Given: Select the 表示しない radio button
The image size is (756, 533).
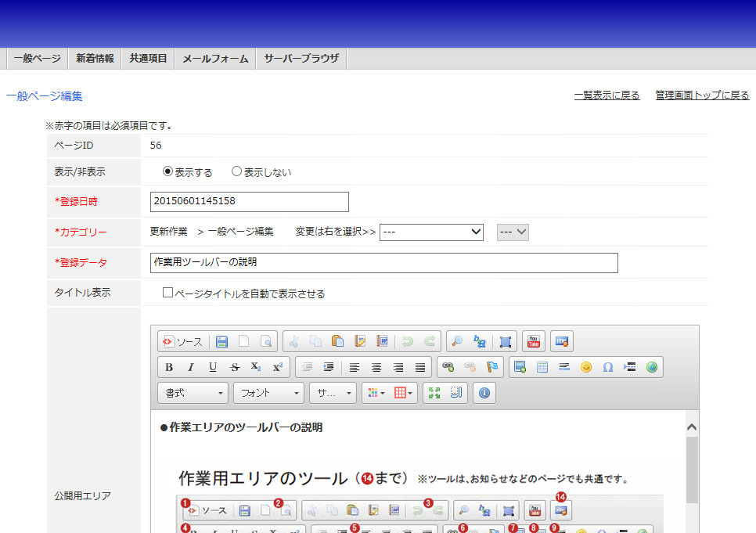Looking at the screenshot, I should coord(236,171).
